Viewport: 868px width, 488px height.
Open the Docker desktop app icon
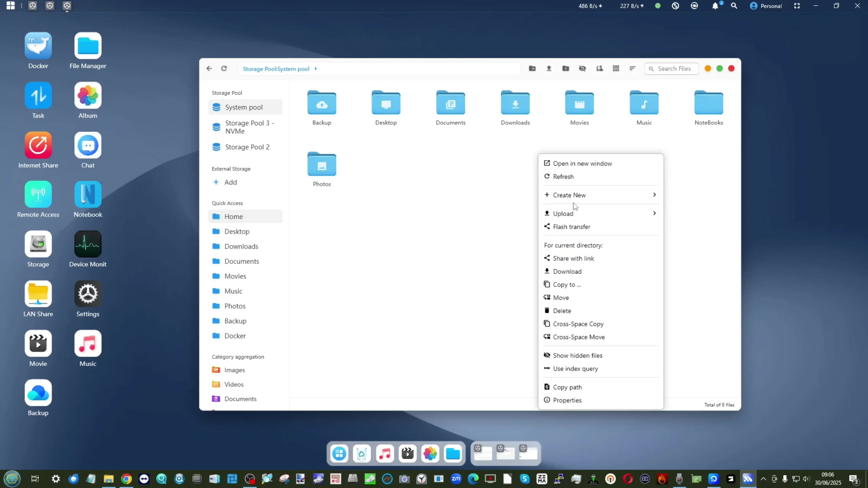pos(38,46)
